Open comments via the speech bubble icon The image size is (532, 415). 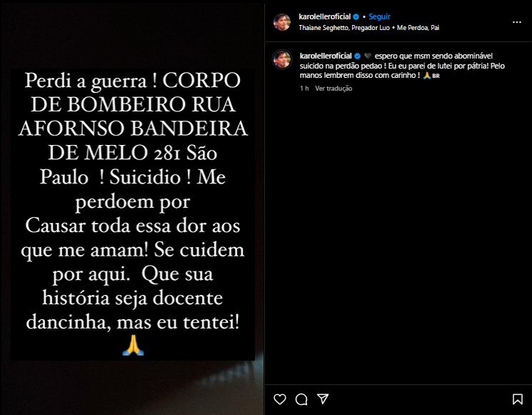pos(301,399)
